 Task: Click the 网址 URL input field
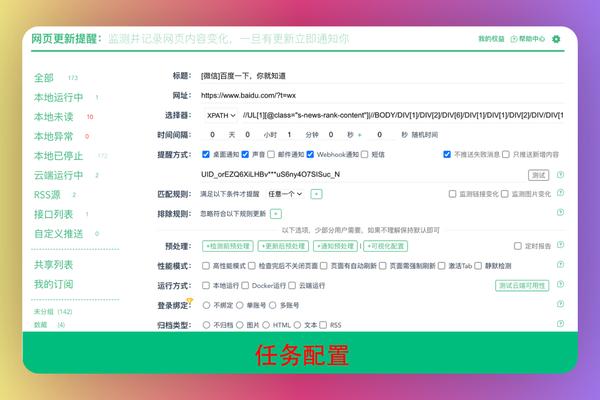(382, 95)
